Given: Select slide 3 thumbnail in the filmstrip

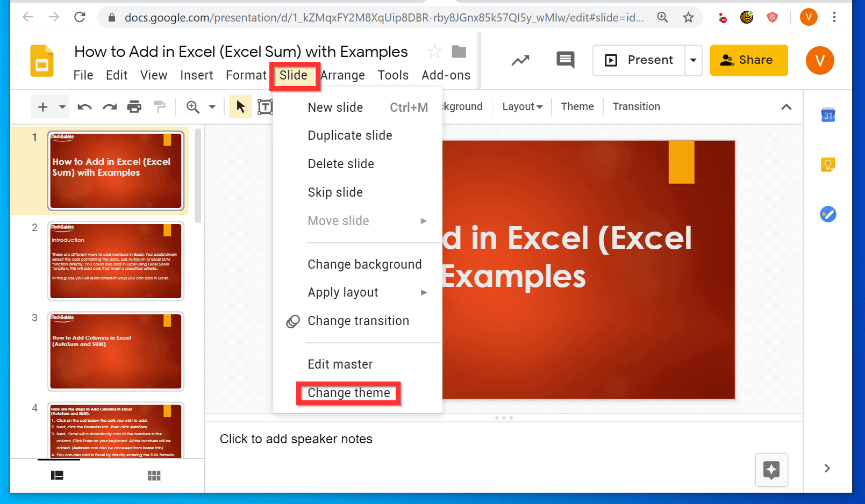Looking at the screenshot, I should tap(115, 351).
